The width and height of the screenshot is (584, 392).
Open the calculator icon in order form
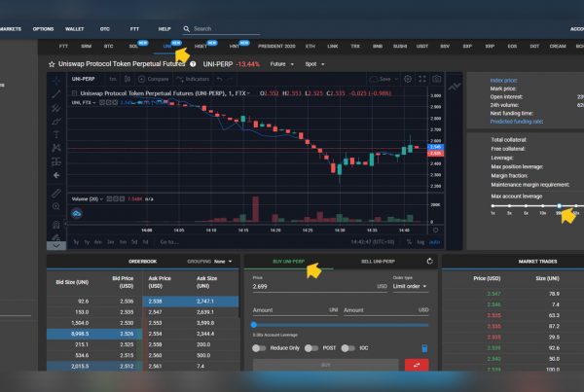click(x=423, y=347)
